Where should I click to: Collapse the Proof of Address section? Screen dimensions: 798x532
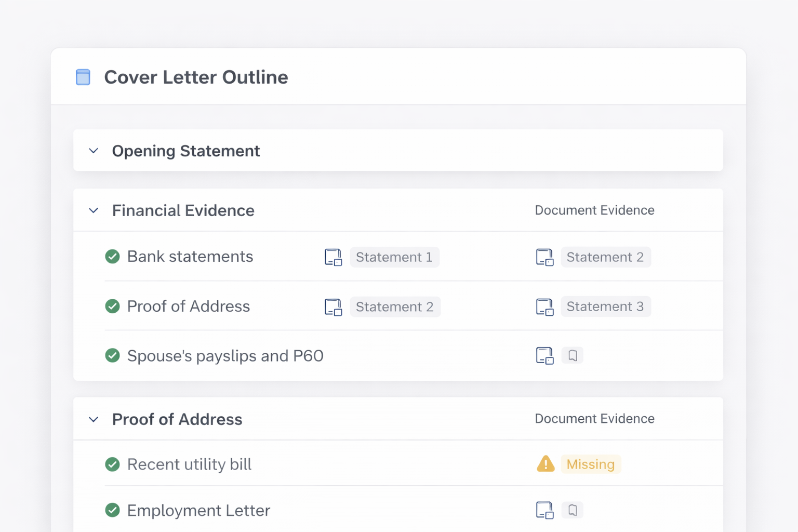coord(94,419)
